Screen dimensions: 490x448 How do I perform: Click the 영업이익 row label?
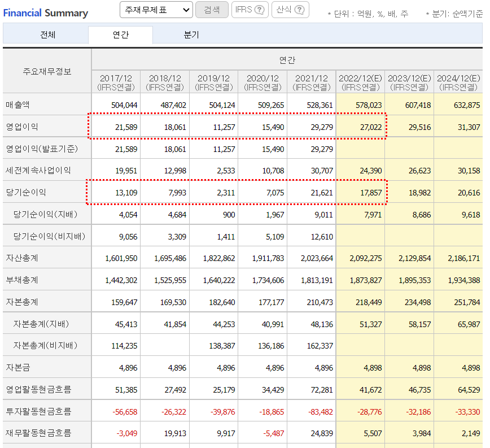pos(22,127)
